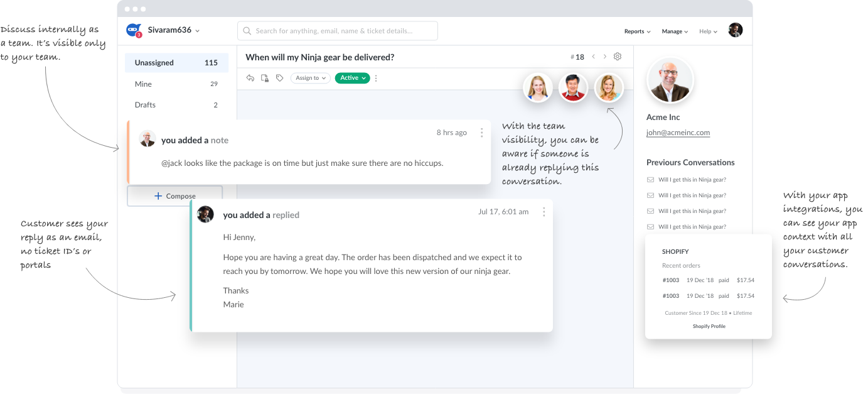The width and height of the screenshot is (868, 394).
Task: Click the reply arrow icon in conversation toolbar
Action: 250,78
